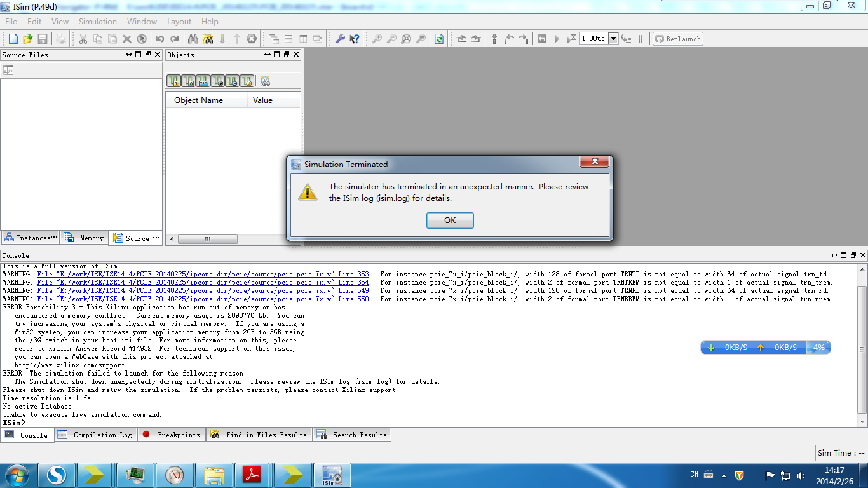Screen dimensions: 868x488
Task: Open Adobe Reader from the taskbar
Action: click(x=254, y=475)
